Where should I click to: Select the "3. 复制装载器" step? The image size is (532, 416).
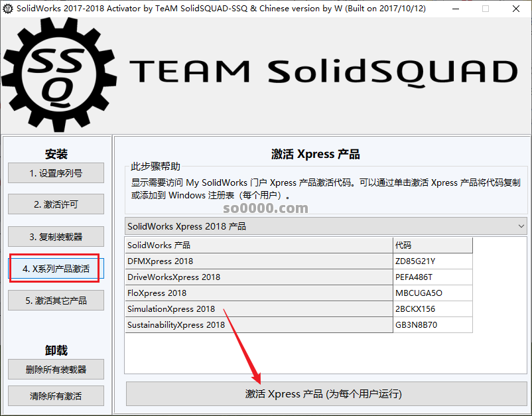[x=56, y=236]
